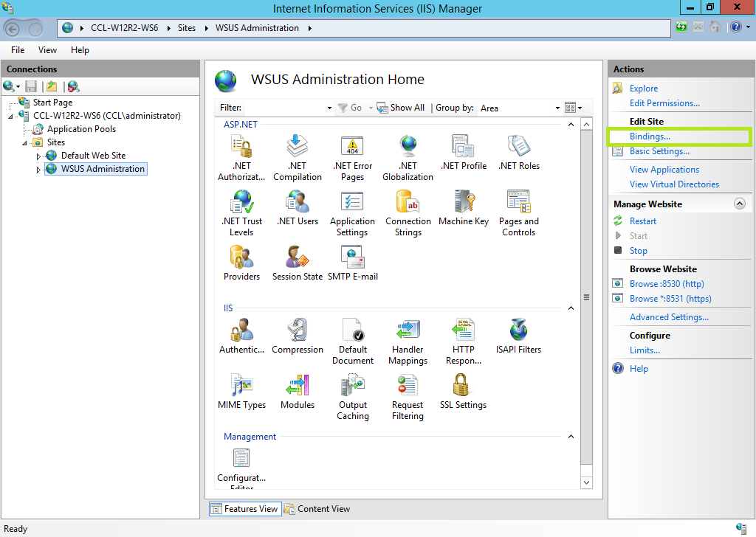Screen dimensions: 756x537
Task: Click the Refresh Page icon in address bar
Action: (681, 27)
